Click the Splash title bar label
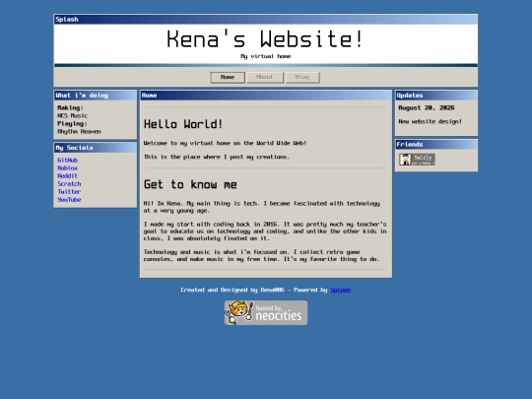The width and height of the screenshot is (532, 399). pos(67,20)
